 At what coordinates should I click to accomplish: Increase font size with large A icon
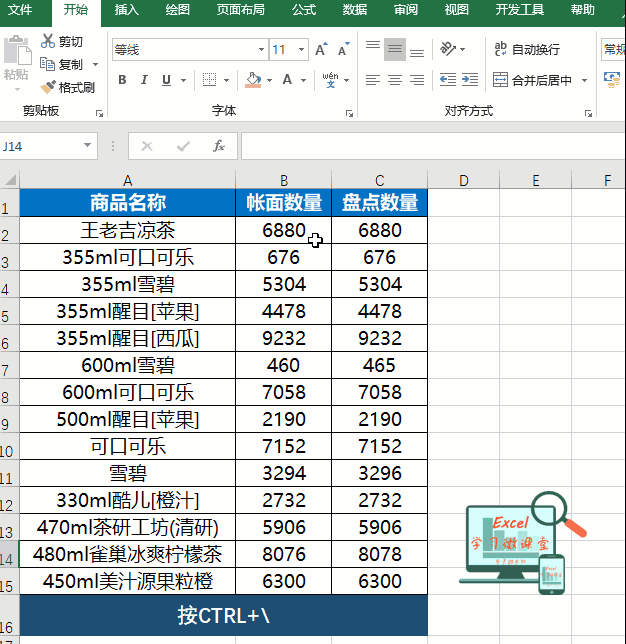point(321,49)
